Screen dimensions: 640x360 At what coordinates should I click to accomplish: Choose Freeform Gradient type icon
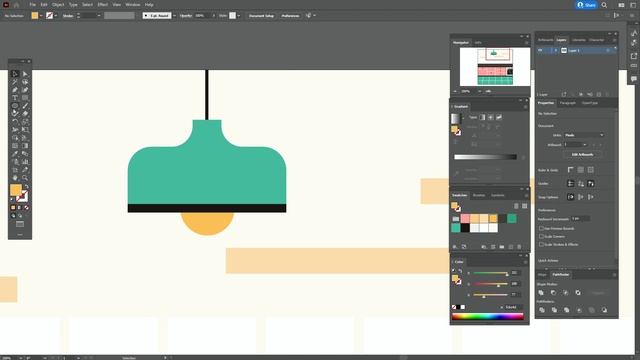(499, 117)
